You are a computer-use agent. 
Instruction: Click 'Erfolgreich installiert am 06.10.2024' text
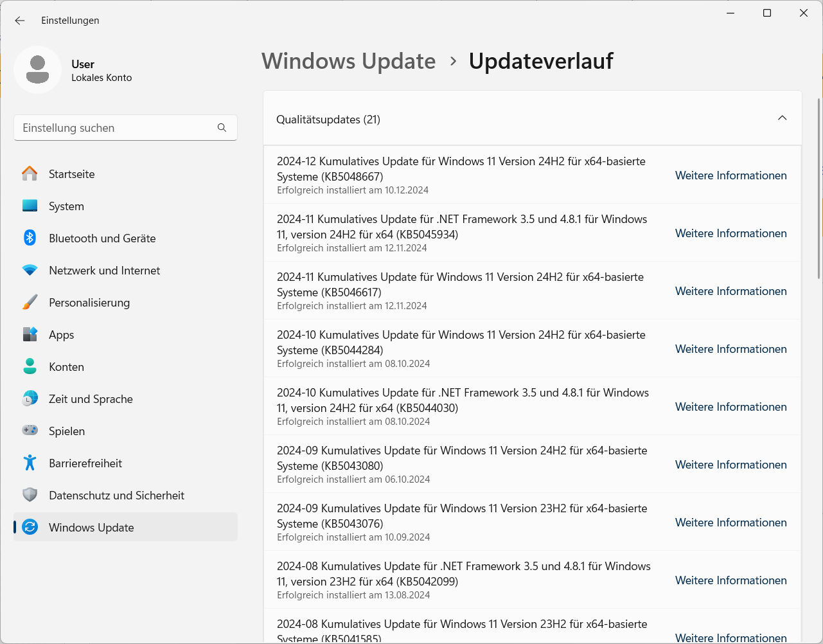click(353, 479)
